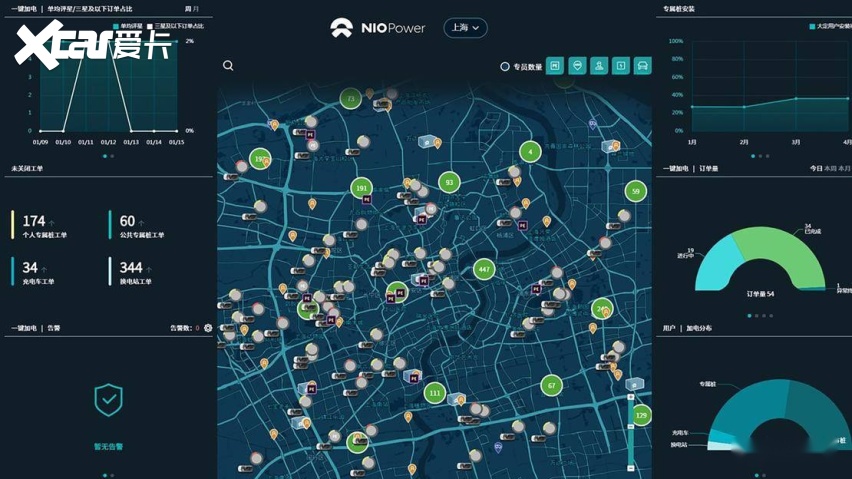Click the green cluster marker labeled 191
Viewport: 852px width, 479px height.
(x=361, y=188)
